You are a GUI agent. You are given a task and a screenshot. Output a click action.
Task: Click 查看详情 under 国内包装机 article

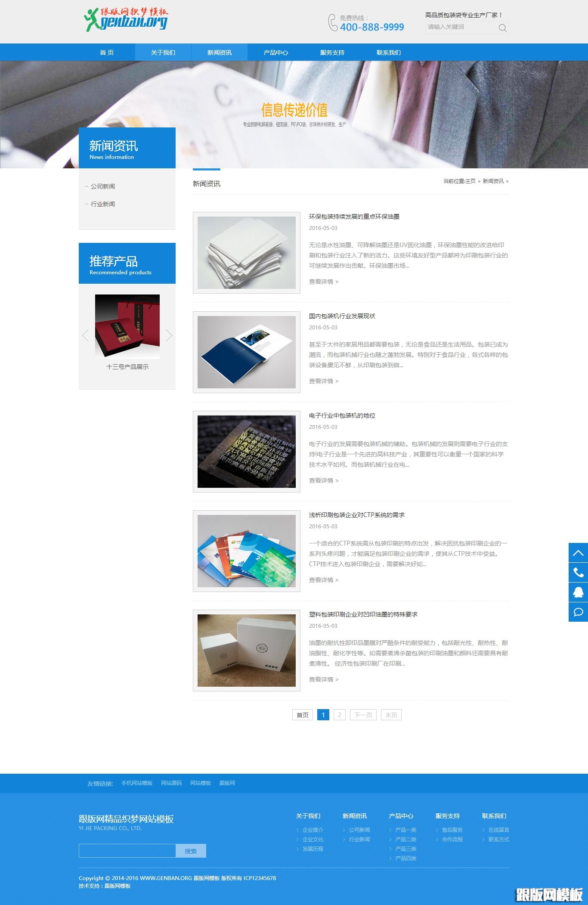[324, 381]
